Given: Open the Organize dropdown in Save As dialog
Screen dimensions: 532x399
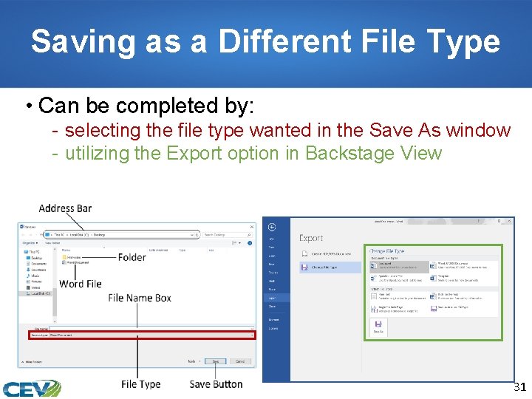Looking at the screenshot, I should (x=30, y=243).
